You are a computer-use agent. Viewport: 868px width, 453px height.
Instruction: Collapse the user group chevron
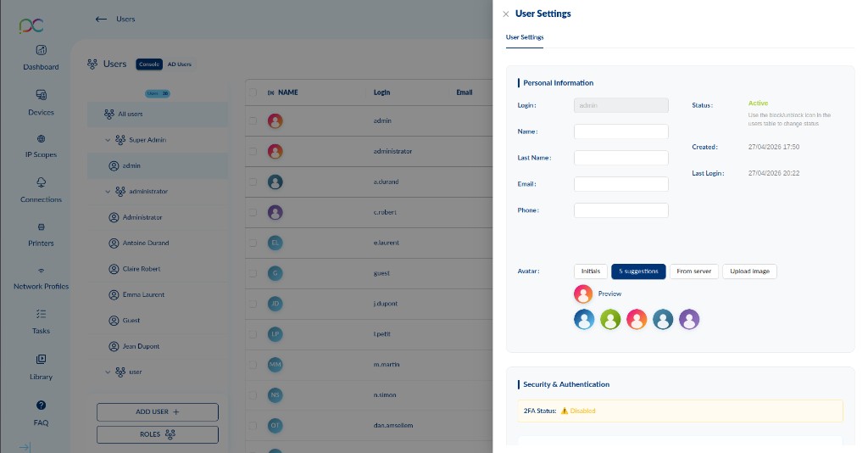point(108,372)
